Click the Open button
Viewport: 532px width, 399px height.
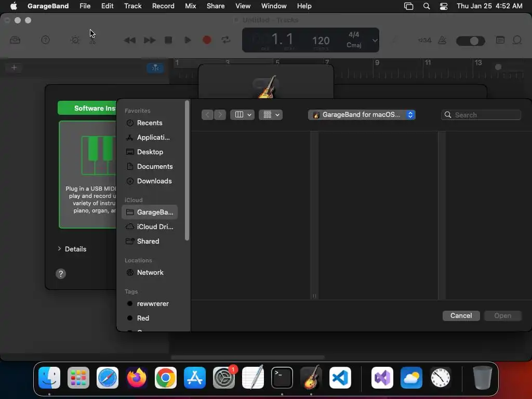(502, 316)
